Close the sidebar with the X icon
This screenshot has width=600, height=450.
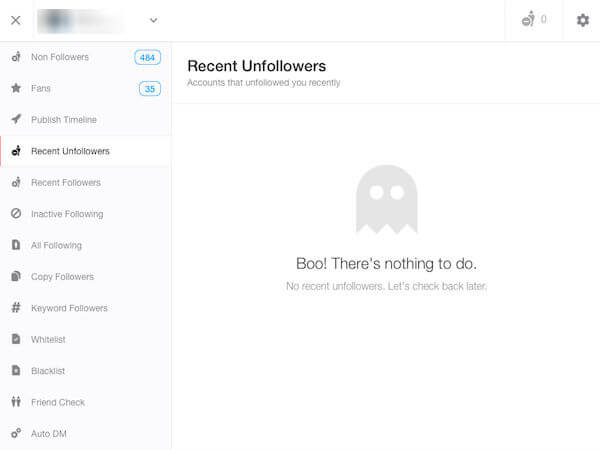pos(16,20)
